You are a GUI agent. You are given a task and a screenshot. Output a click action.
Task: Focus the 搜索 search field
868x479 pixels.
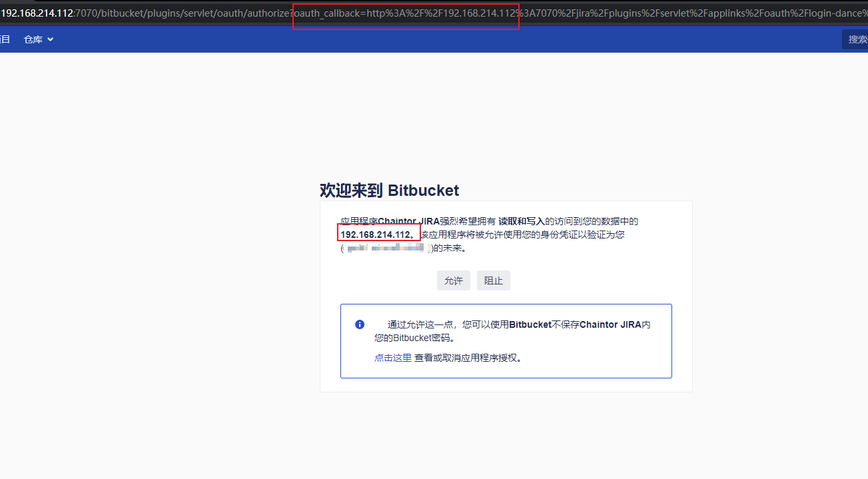[x=855, y=39]
